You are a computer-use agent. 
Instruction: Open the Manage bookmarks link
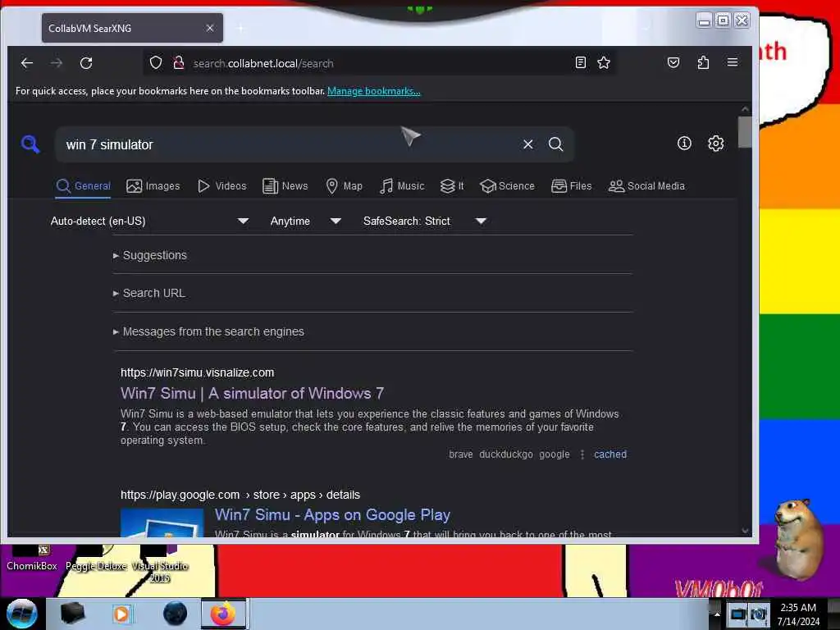373,91
